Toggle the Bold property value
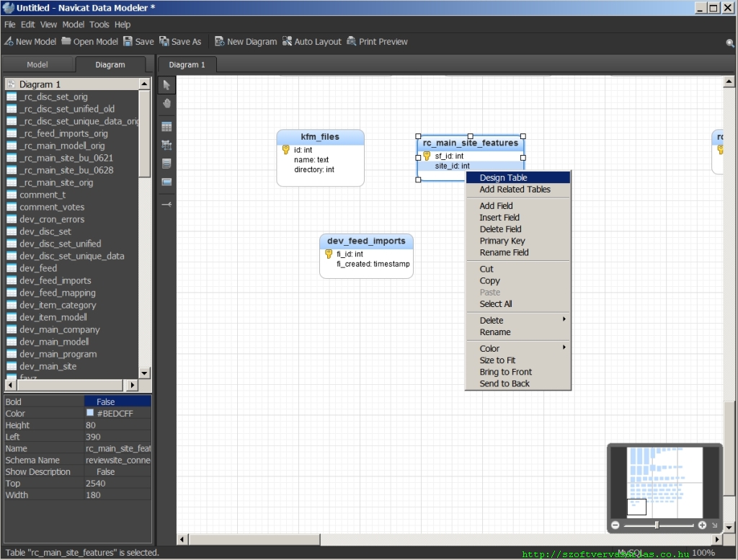The height and width of the screenshot is (560, 738). pyautogui.click(x=106, y=401)
